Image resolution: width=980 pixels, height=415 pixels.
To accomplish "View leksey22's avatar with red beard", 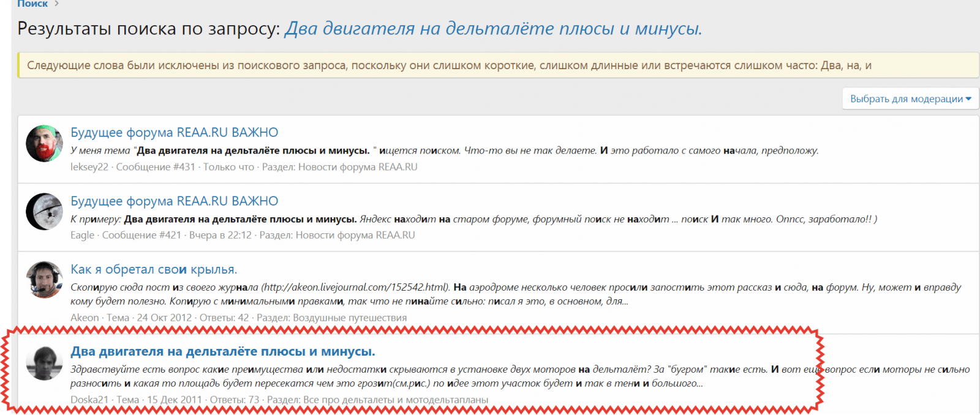I will [44, 144].
